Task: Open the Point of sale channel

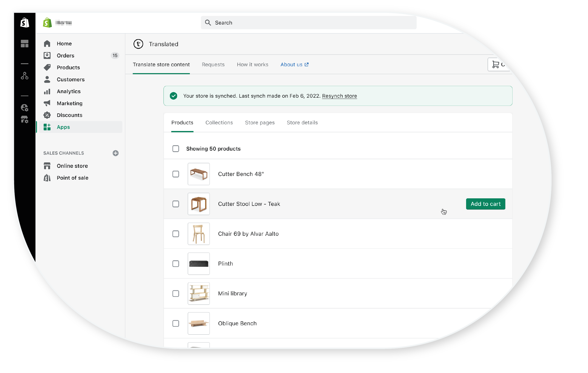Action: 72,178
